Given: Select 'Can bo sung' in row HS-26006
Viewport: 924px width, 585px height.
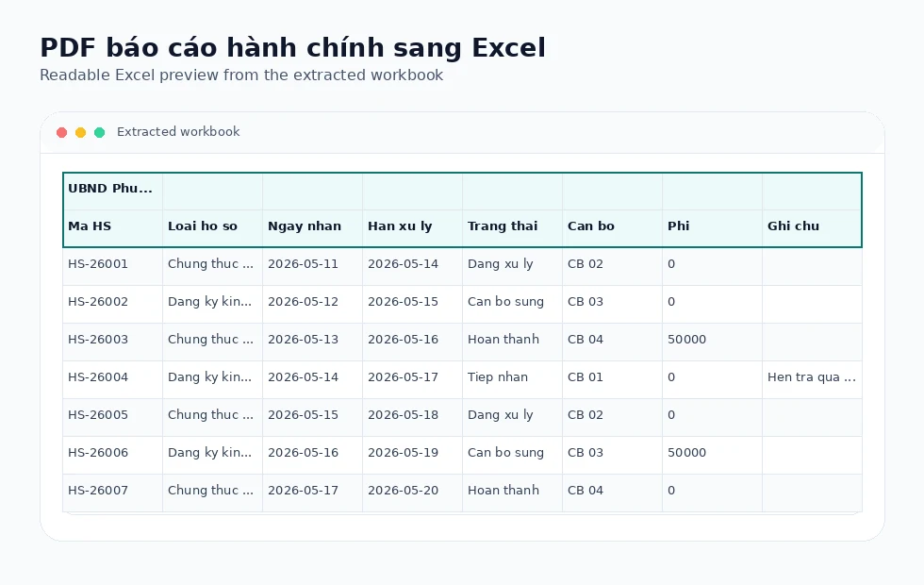Looking at the screenshot, I should point(512,455).
